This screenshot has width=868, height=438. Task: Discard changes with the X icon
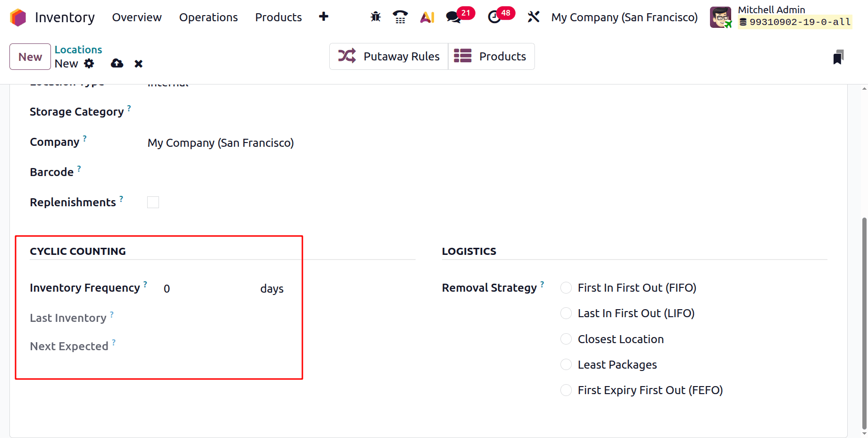[138, 63]
